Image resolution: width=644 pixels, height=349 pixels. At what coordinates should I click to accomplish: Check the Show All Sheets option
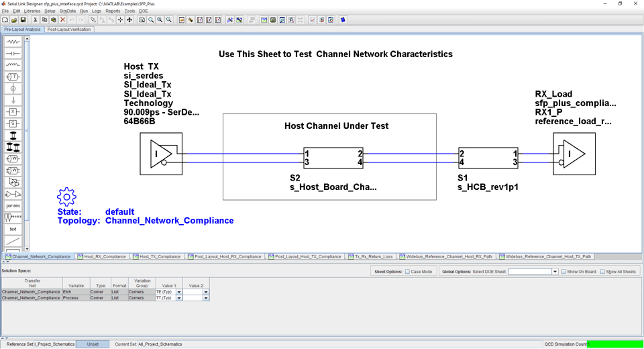coord(602,272)
